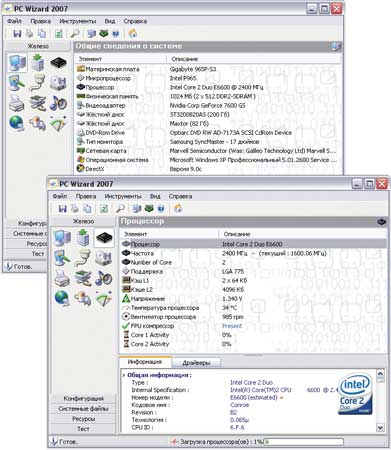Click green chip icon in front window toolbar
Image resolution: width=391 pixels, height=450 pixels.
click(149, 209)
